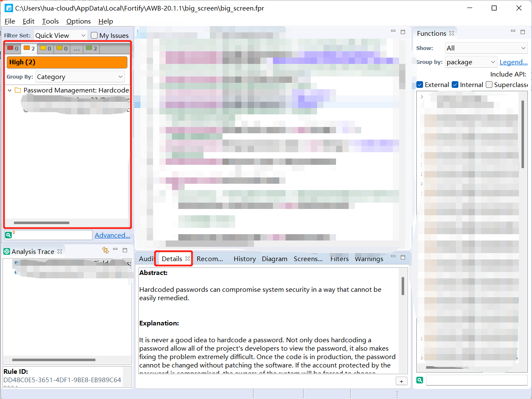Open the Group By Category dropdown
The width and height of the screenshot is (532, 399).
(80, 77)
